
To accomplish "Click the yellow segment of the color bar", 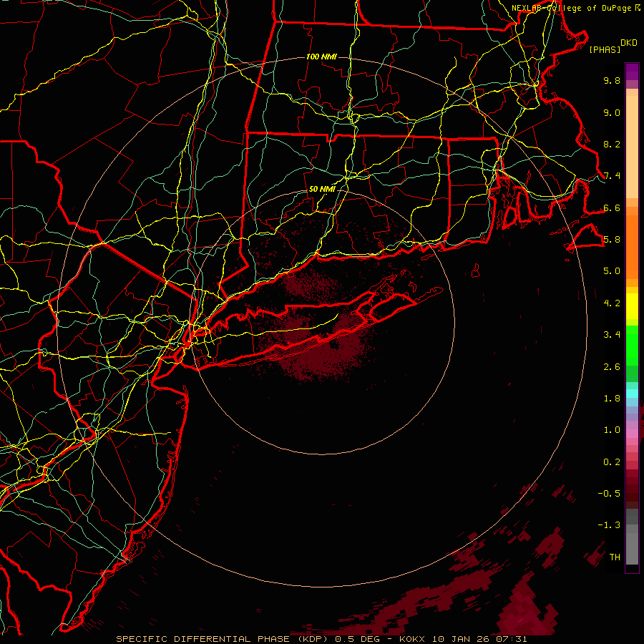I will [632, 306].
